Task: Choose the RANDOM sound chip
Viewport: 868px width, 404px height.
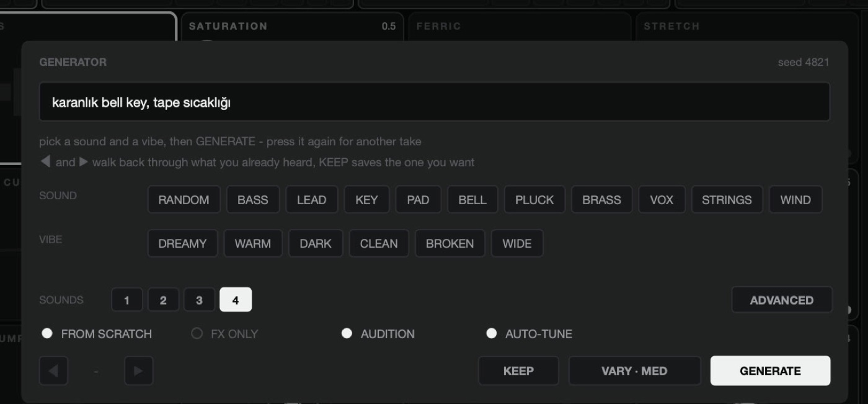Action: click(x=184, y=200)
